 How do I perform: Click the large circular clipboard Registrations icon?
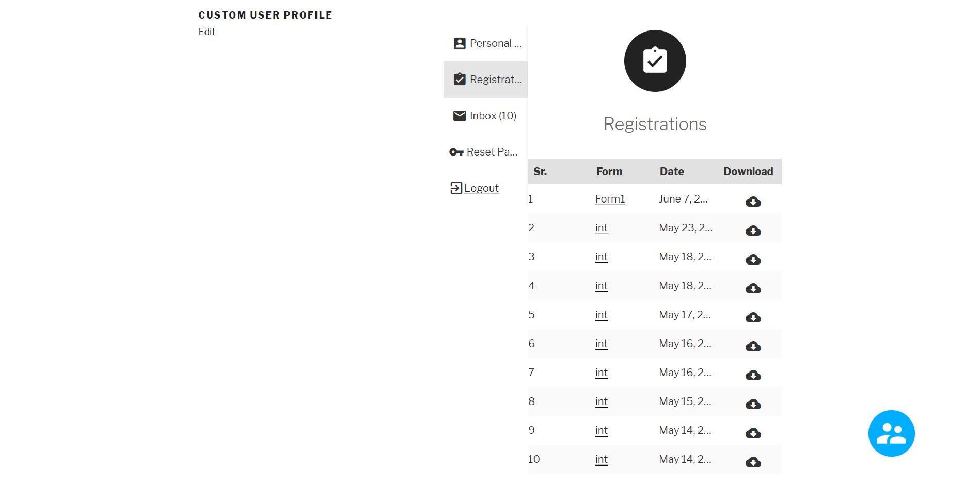[655, 60]
